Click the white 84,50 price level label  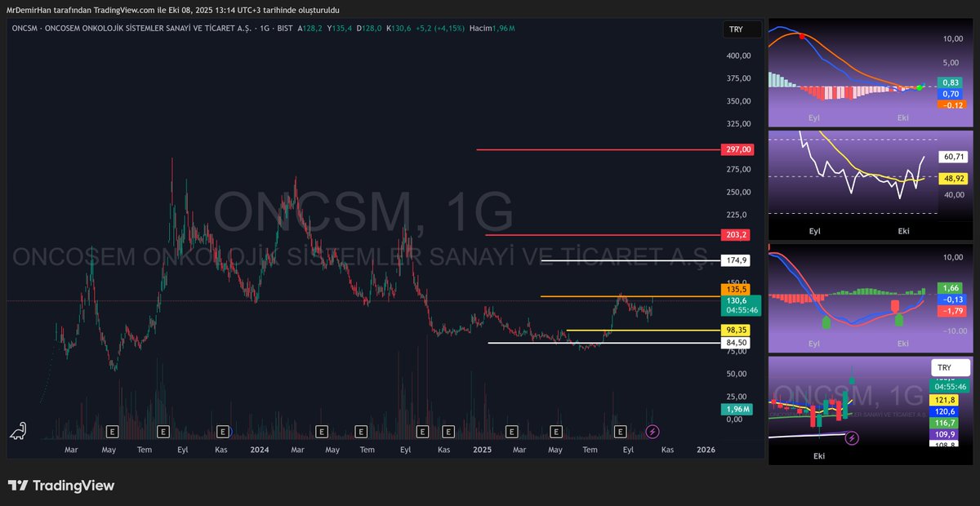(736, 343)
